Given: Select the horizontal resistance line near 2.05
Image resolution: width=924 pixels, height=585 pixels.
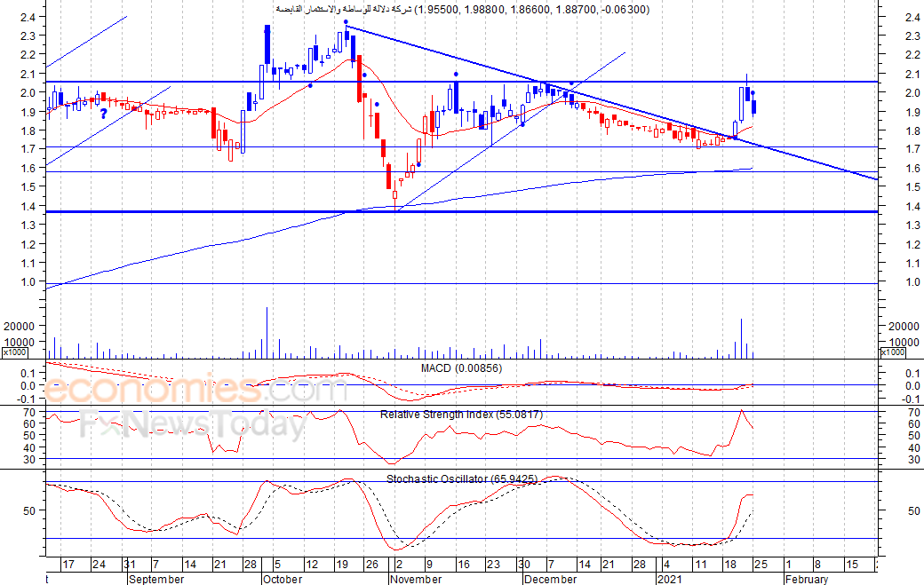Looking at the screenshot, I should pyautogui.click(x=462, y=82).
